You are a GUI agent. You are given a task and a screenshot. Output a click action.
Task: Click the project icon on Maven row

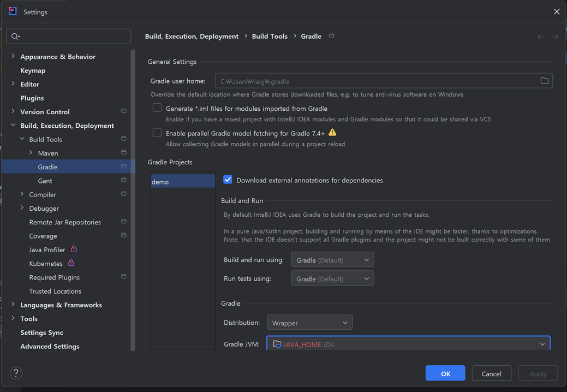[124, 152]
